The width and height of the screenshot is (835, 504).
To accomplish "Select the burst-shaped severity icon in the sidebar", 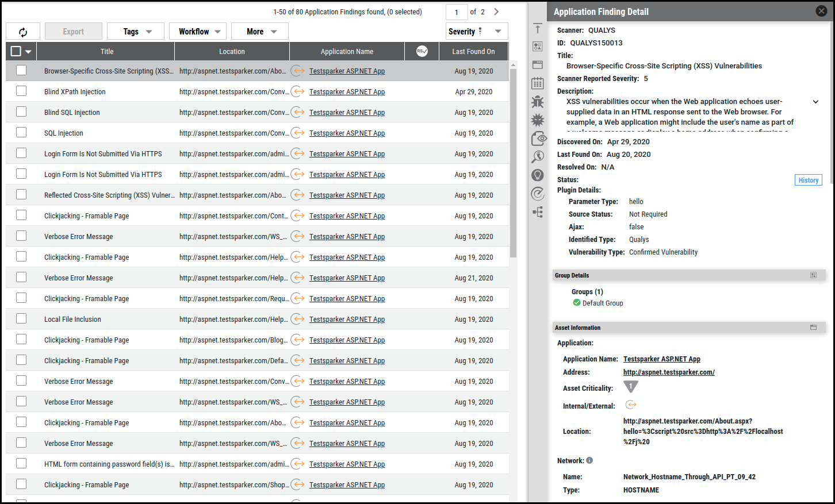I will [537, 120].
